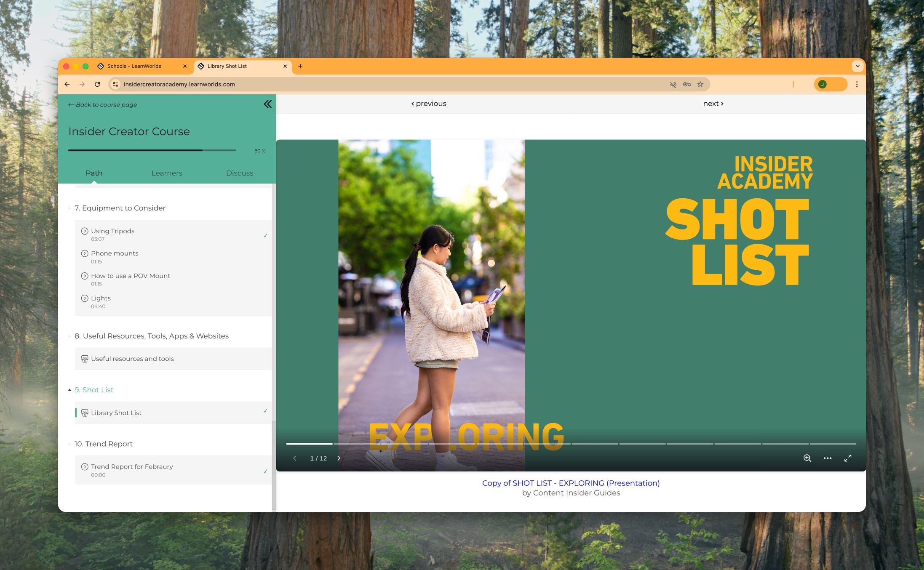Viewport: 924px width, 570px height.
Task: Toggle completion checkmark for Library Shot List
Action: coord(265,411)
